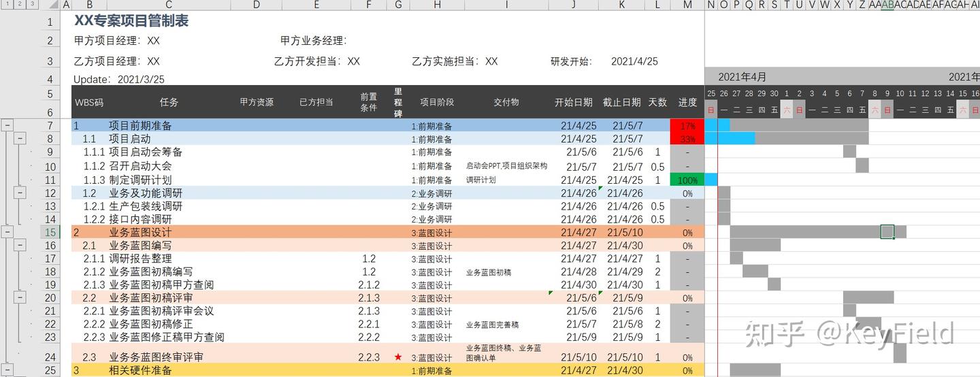Collapse the group at row 15
Image resolution: width=980 pixels, height=377 pixels.
click(x=7, y=232)
